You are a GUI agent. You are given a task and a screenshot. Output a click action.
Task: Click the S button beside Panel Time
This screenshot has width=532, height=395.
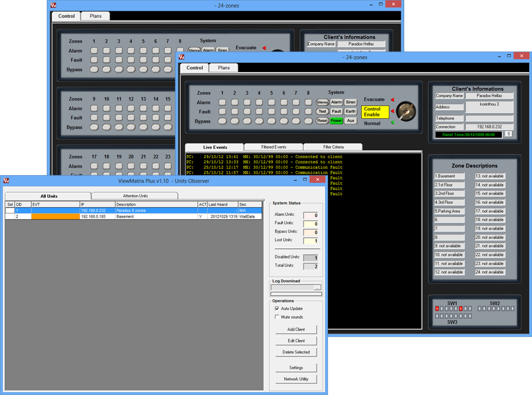pos(507,134)
